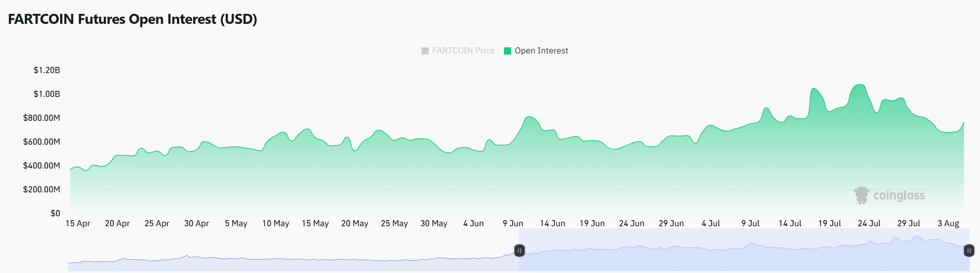980x273 pixels.
Task: Click the $0 y-axis label
Action: (55, 213)
